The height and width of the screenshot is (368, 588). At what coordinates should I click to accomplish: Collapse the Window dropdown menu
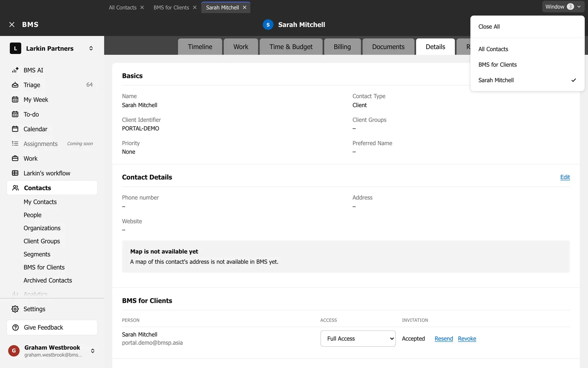point(563,7)
